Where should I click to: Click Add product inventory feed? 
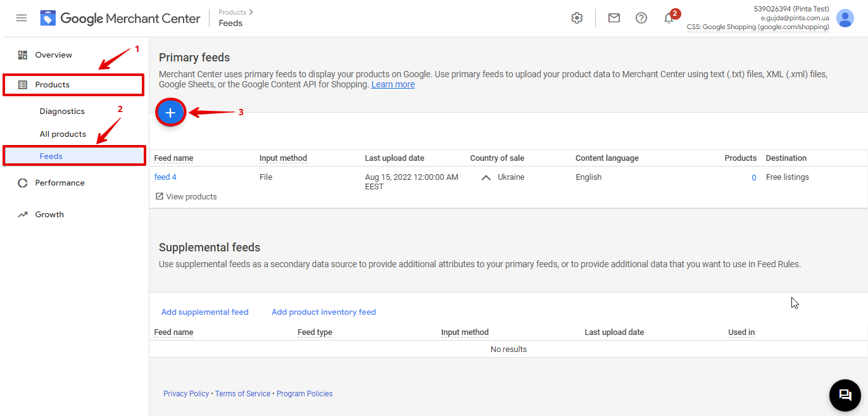tap(324, 312)
